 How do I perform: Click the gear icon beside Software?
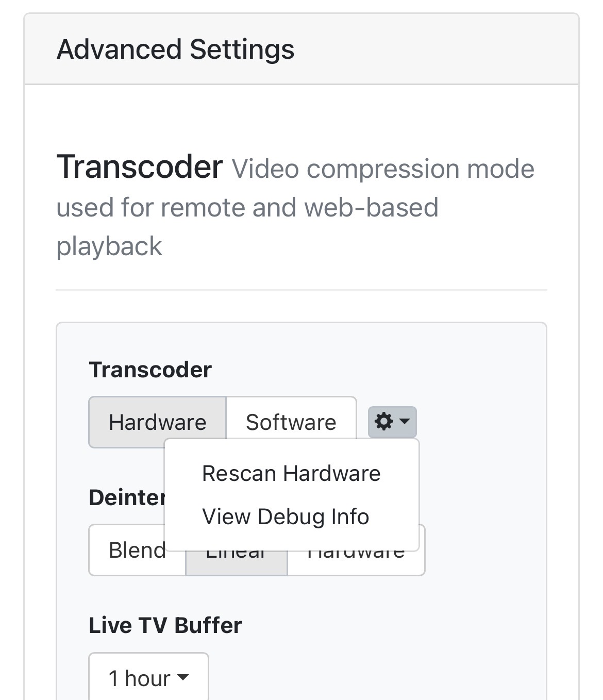pos(383,422)
